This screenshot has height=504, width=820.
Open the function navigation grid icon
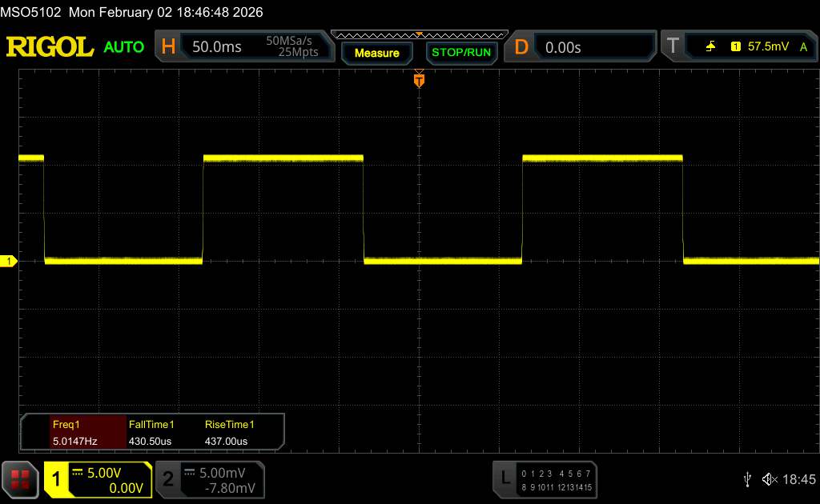(21, 478)
